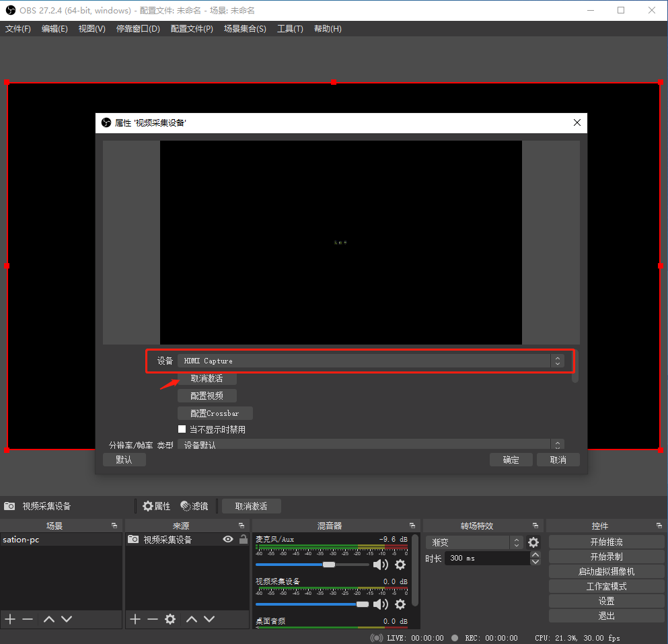
Task: Toggle visibility eye of 视频采集设备 source
Action: (x=228, y=540)
